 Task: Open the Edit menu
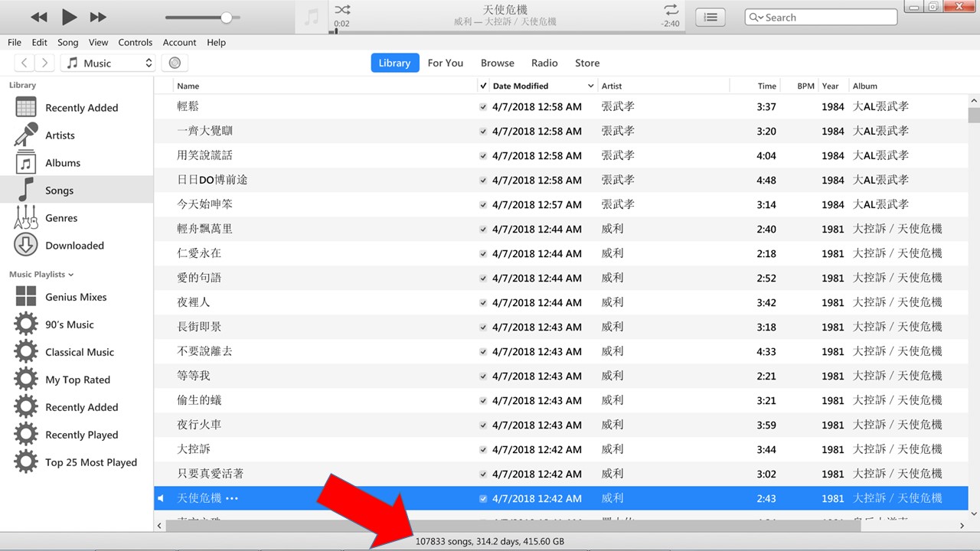40,42
